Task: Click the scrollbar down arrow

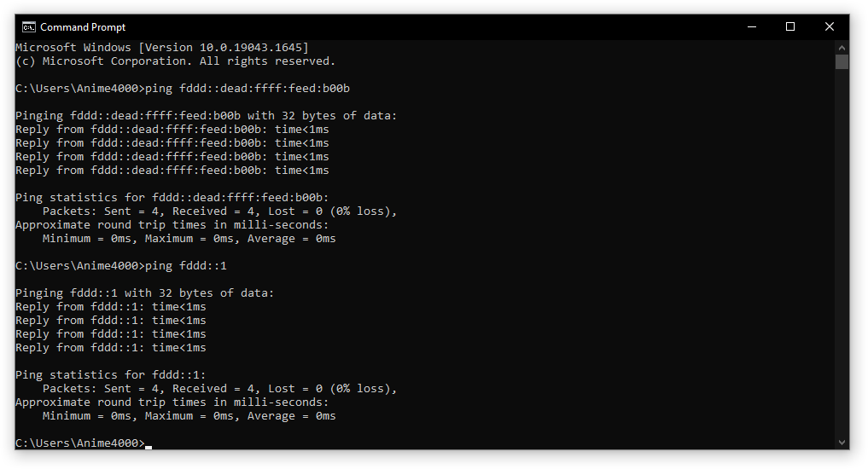Action: pyautogui.click(x=842, y=442)
